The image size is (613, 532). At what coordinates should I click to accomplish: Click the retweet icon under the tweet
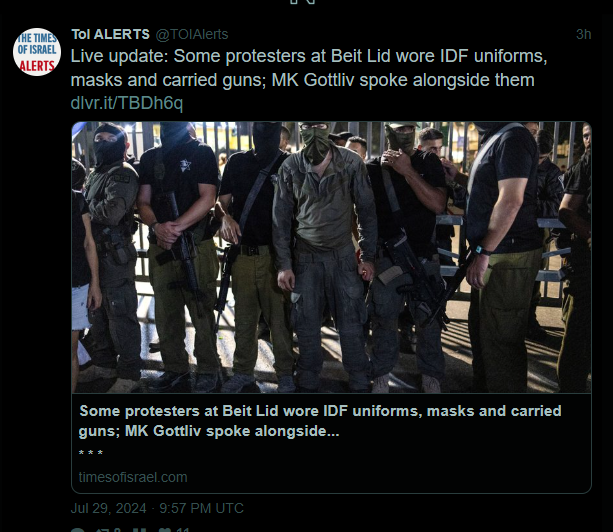102,530
